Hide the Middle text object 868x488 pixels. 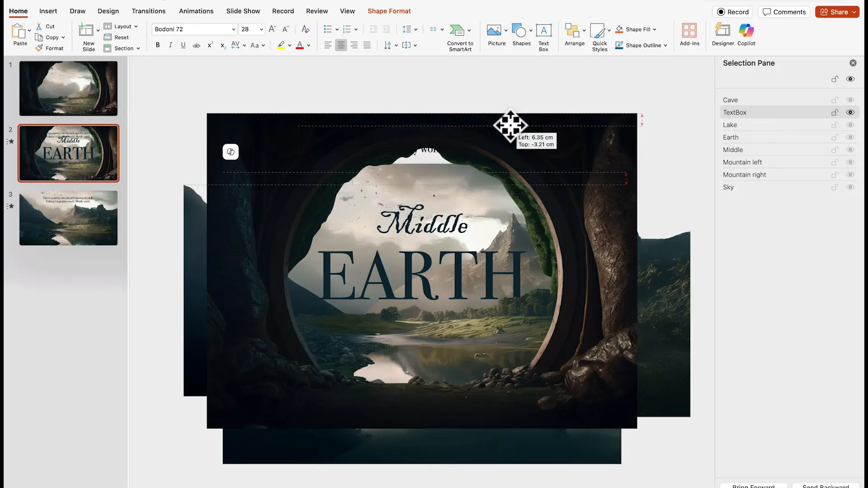pyautogui.click(x=850, y=150)
